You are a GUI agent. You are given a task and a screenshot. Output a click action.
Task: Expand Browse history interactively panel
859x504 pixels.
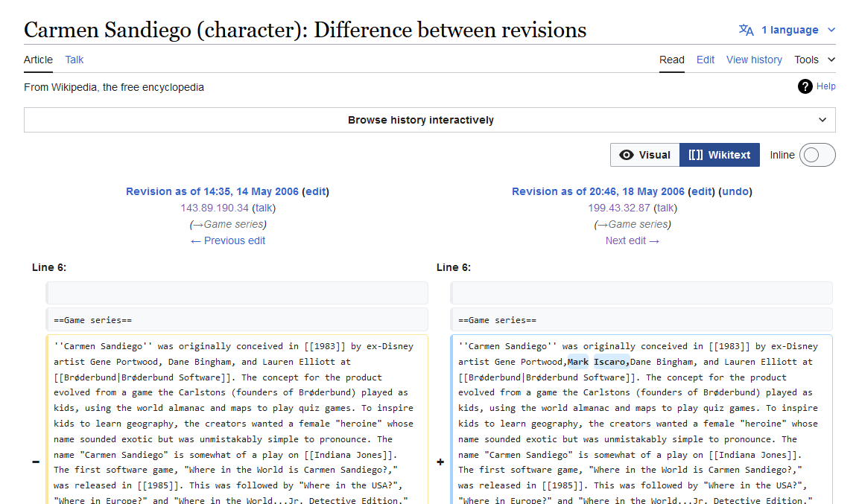(x=429, y=120)
